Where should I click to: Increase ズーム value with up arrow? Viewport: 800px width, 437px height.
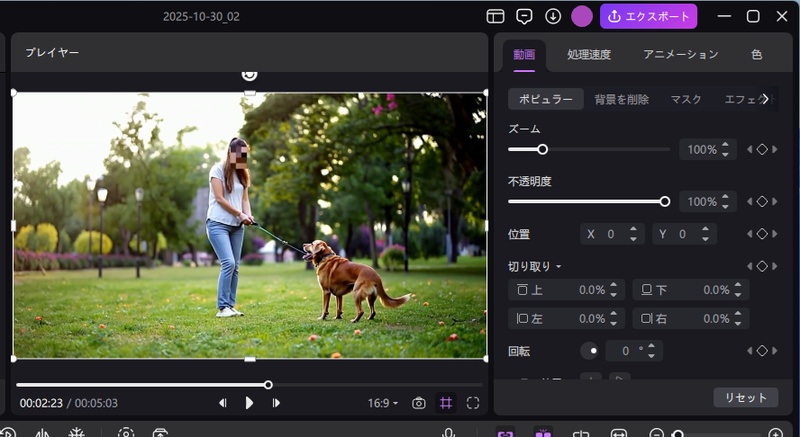click(726, 145)
